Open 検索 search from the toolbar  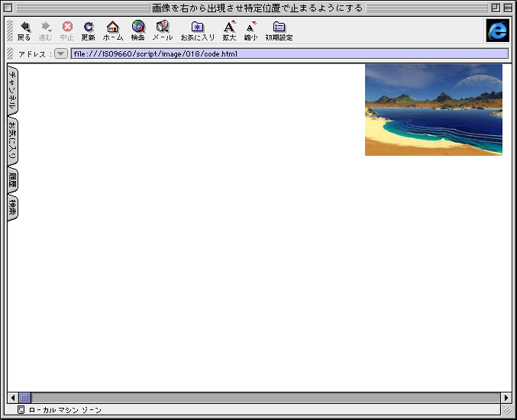coord(137,31)
